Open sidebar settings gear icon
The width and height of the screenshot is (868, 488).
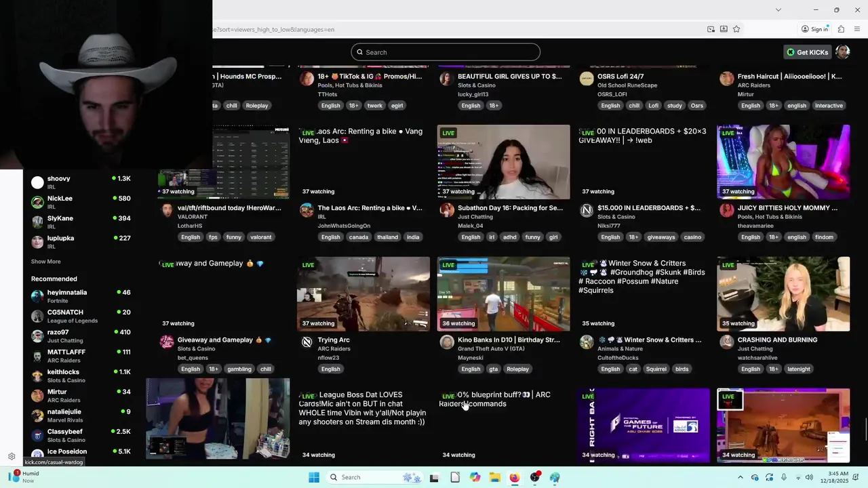pos(12,456)
